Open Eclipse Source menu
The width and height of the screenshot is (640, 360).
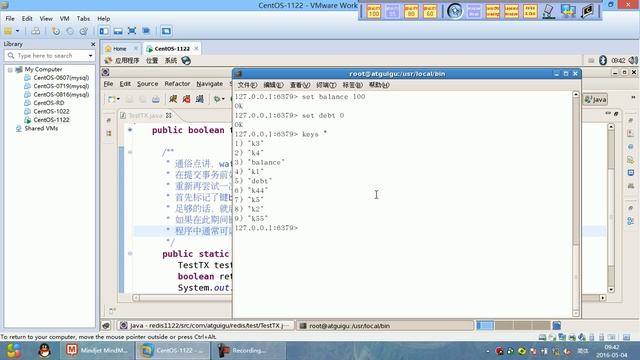(x=147, y=84)
